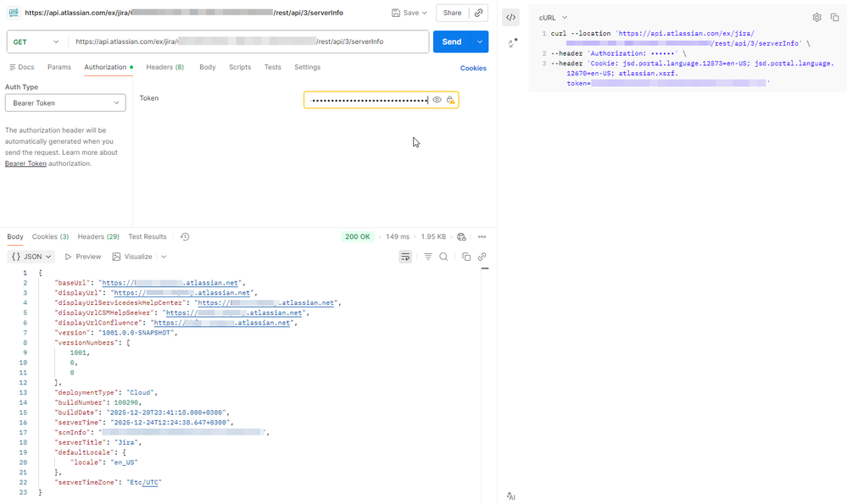The width and height of the screenshot is (847, 504).
Task: Click the 1.95 KB response size
Action: coord(433,236)
